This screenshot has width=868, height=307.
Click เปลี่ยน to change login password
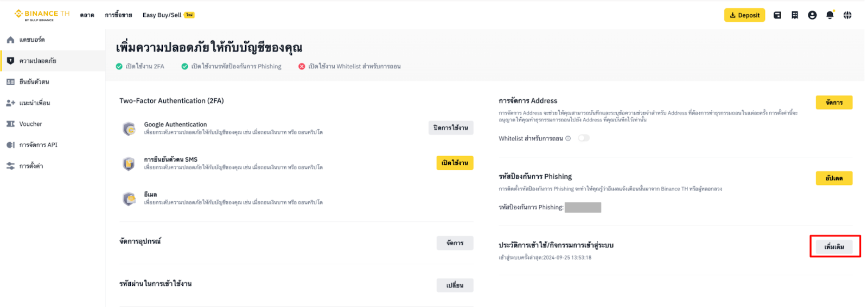pyautogui.click(x=455, y=285)
